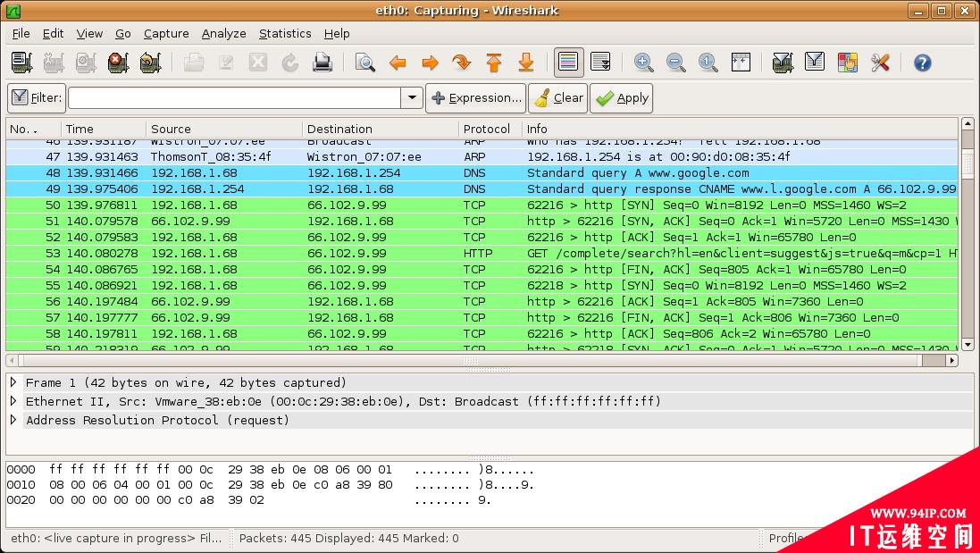Open the View menu
This screenshot has height=553, width=980.
[89, 34]
